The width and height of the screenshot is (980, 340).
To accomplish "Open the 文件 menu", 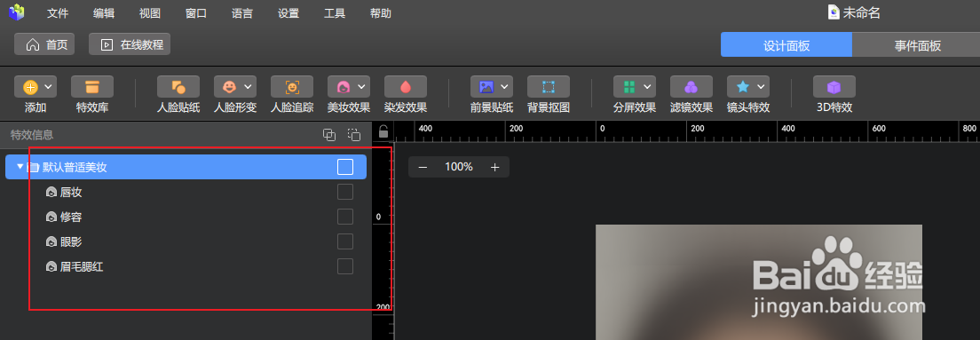I will [58, 13].
